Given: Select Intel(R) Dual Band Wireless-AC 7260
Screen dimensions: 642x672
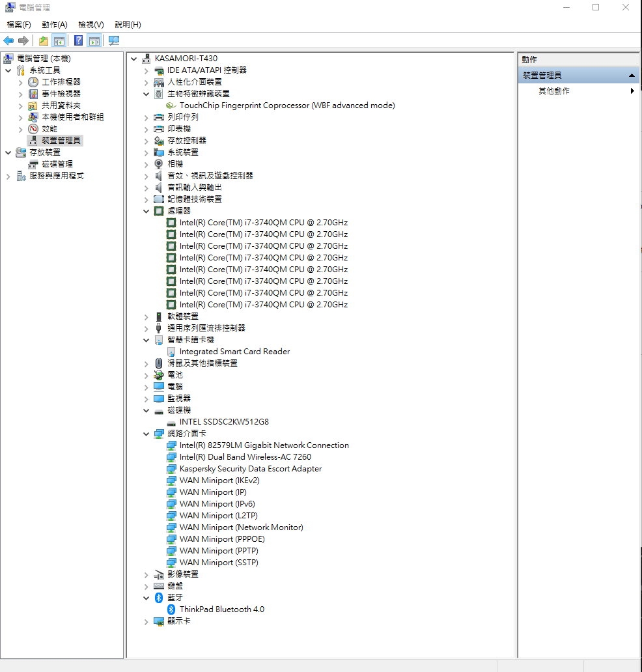Looking at the screenshot, I should pos(245,457).
